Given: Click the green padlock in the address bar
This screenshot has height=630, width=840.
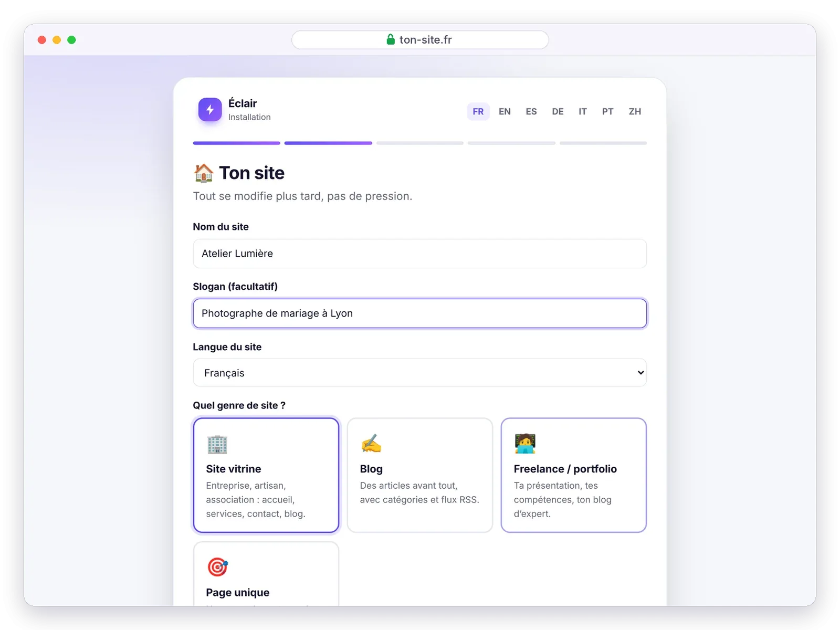Looking at the screenshot, I should coord(391,39).
